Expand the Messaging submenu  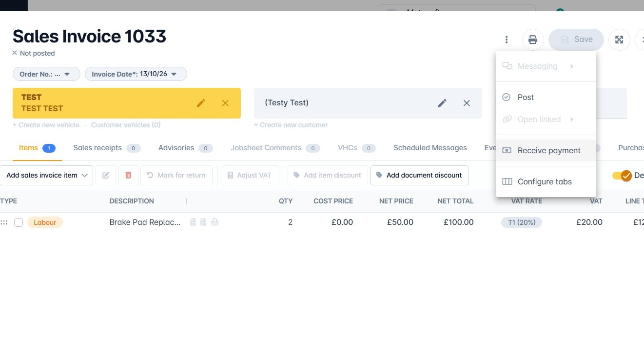546,66
